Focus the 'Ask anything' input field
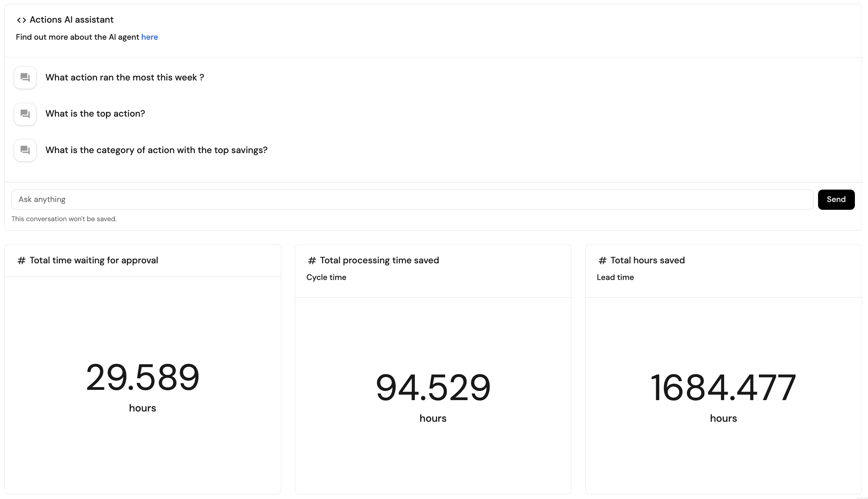Image resolution: width=868 pixels, height=499 pixels. pyautogui.click(x=412, y=200)
